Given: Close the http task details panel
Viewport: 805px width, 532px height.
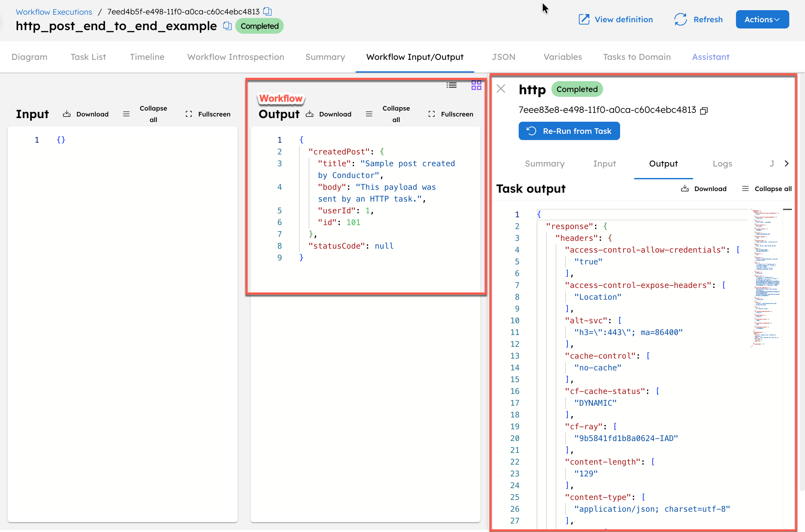Looking at the screenshot, I should coord(501,89).
